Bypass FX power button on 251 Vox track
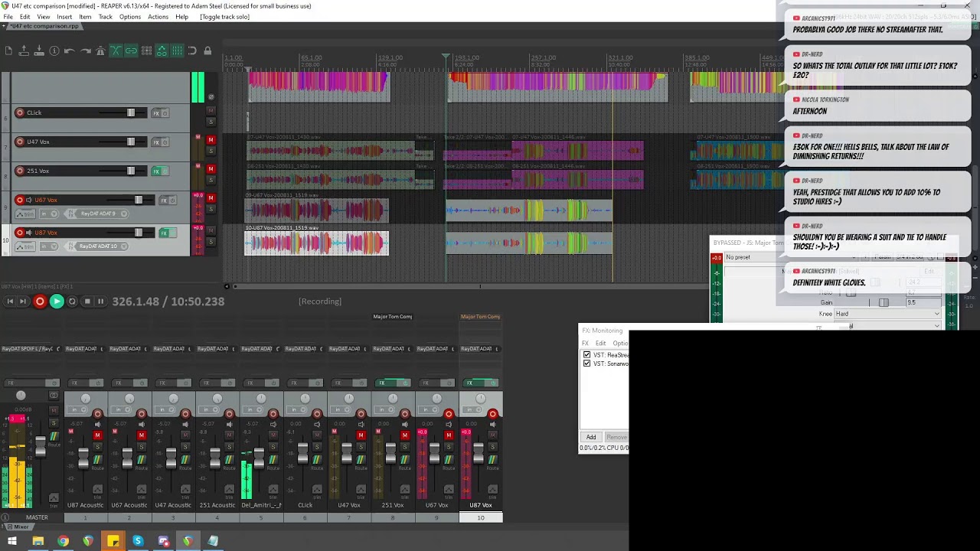The height and width of the screenshot is (551, 980). (x=165, y=171)
